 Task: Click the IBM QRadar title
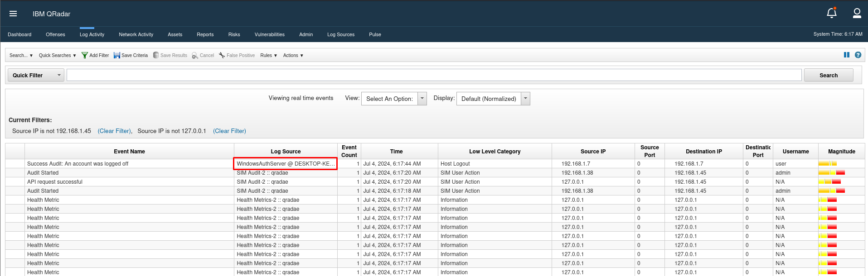point(51,14)
